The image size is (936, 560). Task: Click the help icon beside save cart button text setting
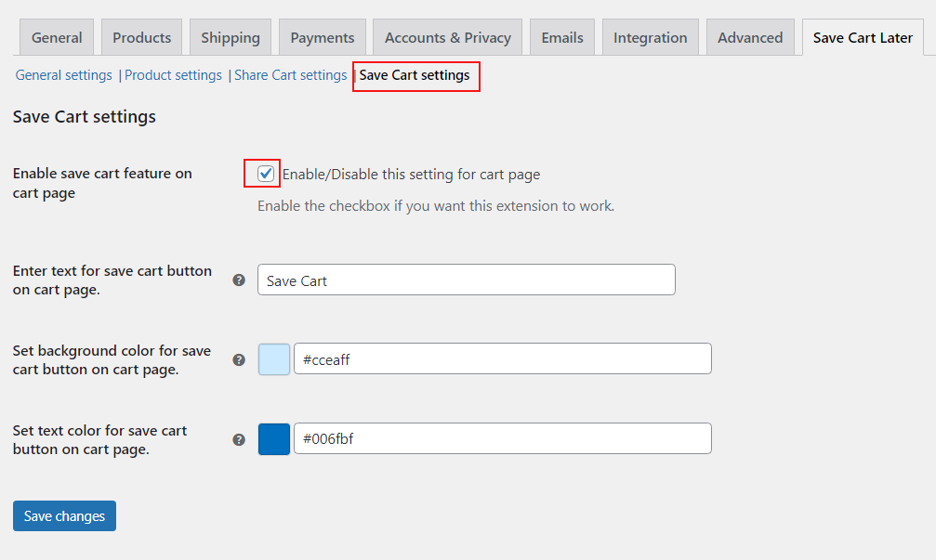pos(239,279)
